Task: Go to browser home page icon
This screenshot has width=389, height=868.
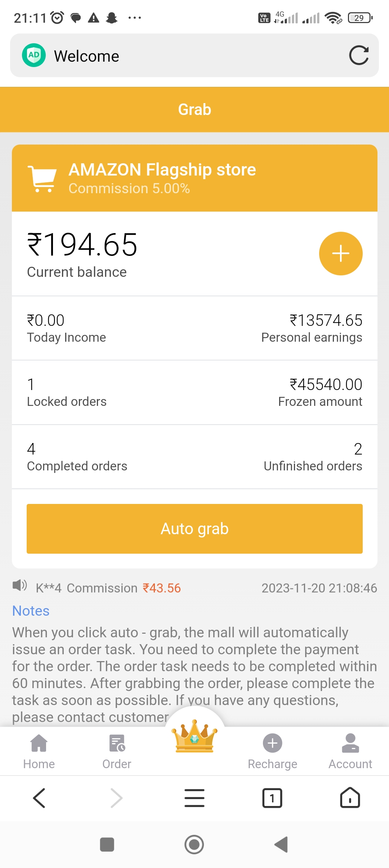Action: point(350,798)
